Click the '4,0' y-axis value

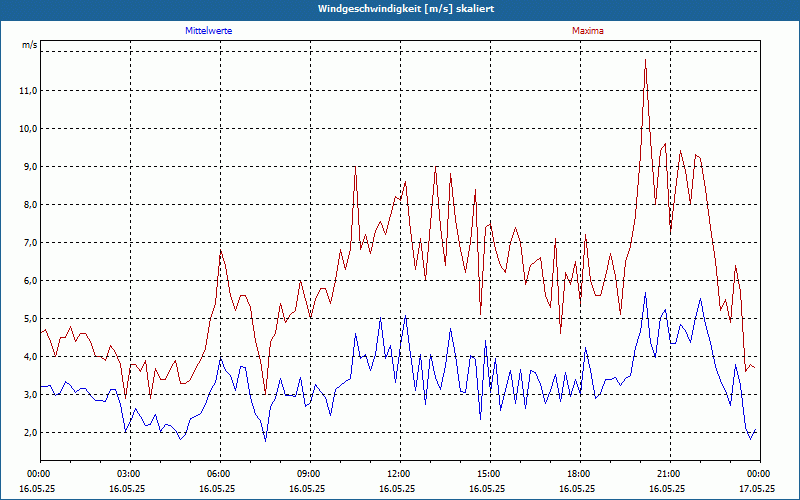pos(31,357)
